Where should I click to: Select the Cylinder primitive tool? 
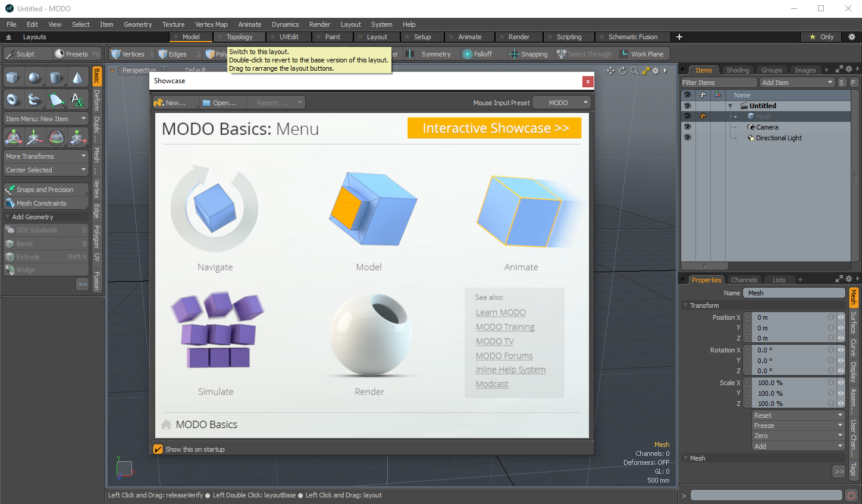click(56, 78)
